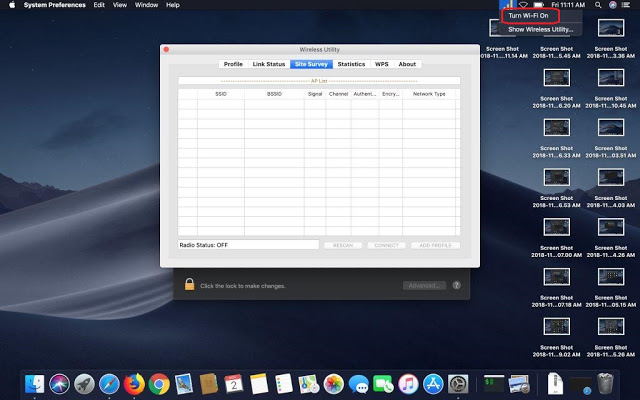Screen dimensions: 640x400
Task: Launch Google Chrome from the Dock
Action: [159, 383]
